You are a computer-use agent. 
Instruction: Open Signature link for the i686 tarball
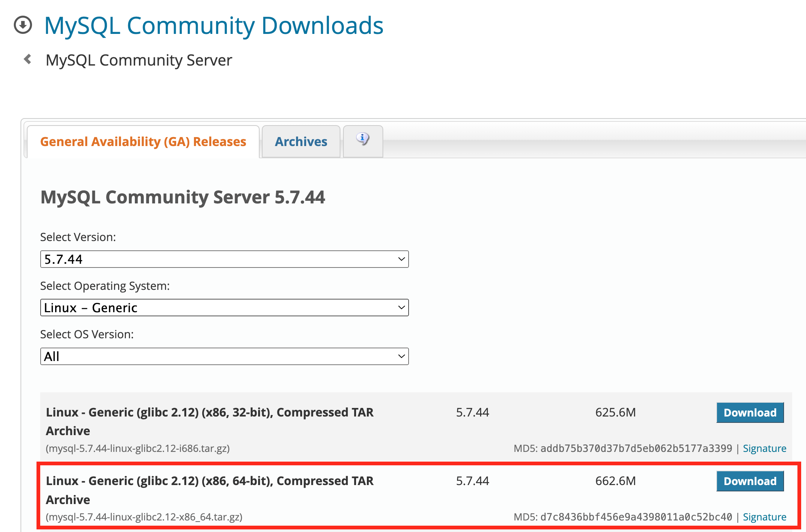(x=764, y=448)
